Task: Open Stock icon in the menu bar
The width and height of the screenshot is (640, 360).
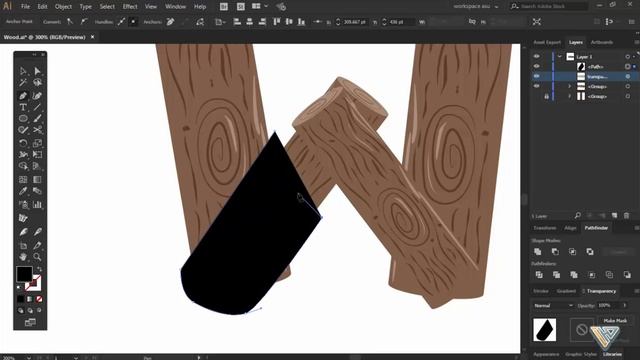Action: click(x=240, y=7)
